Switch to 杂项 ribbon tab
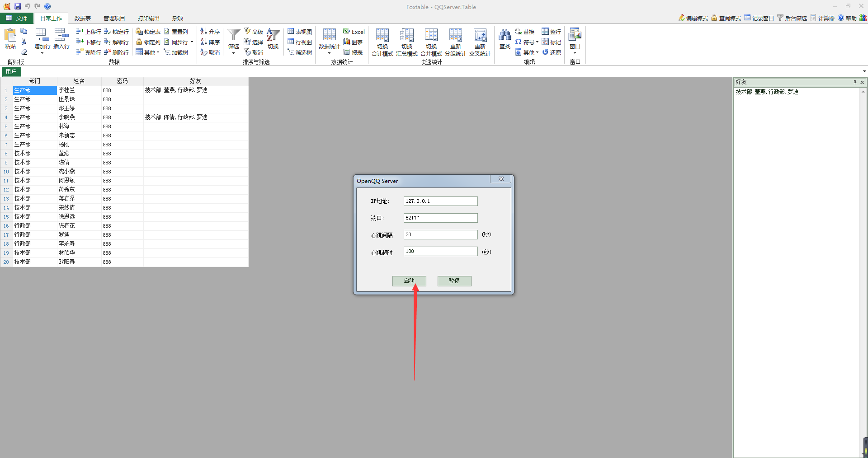This screenshot has height=458, width=868. [178, 18]
